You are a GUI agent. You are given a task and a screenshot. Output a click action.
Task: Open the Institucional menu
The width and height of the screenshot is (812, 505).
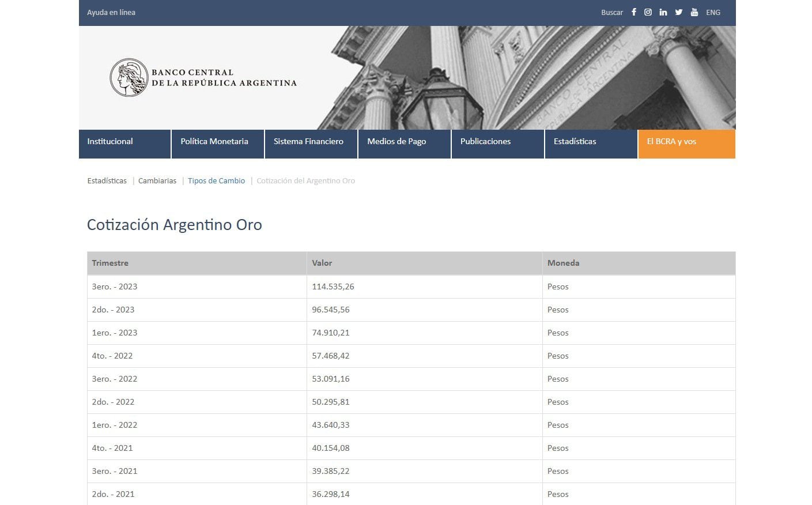click(110, 142)
